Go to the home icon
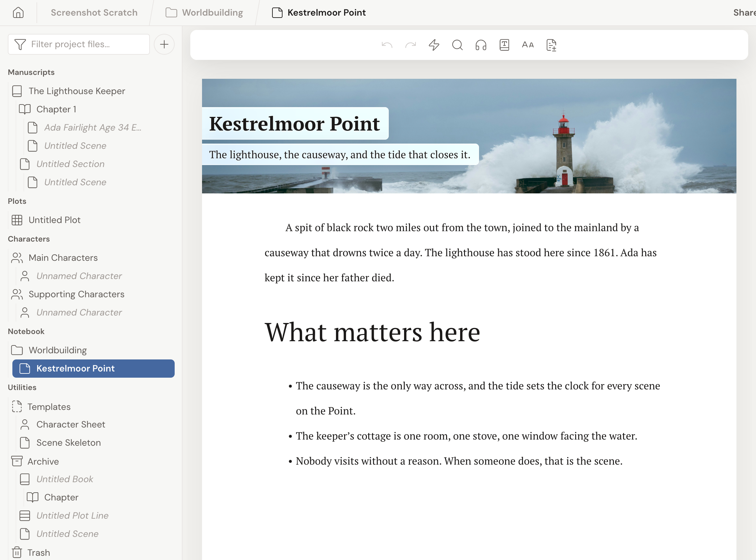Viewport: 756px width, 560px height. point(18,13)
